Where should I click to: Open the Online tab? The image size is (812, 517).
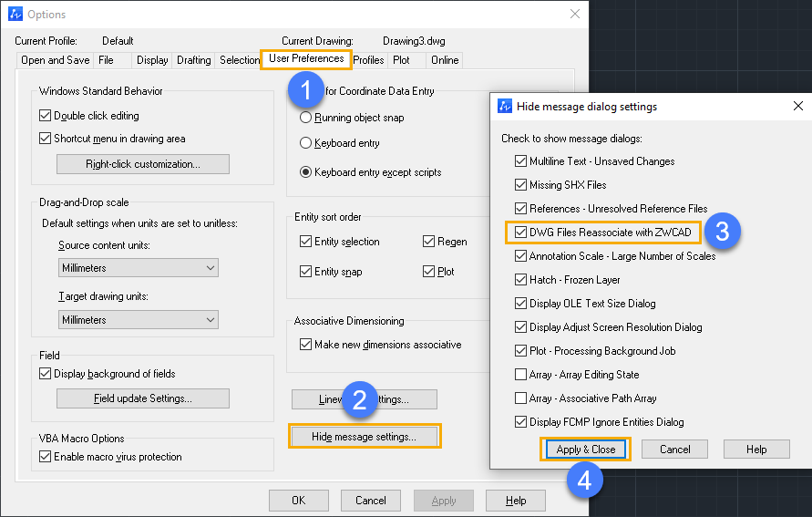[x=445, y=60]
